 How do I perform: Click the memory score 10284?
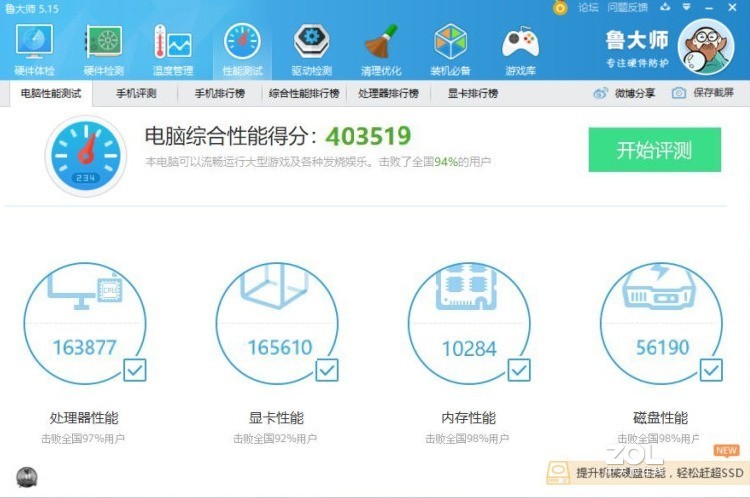[469, 349]
